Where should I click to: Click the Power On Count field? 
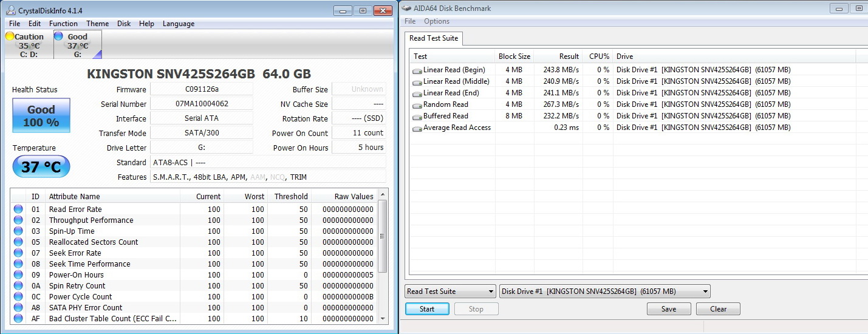click(x=359, y=133)
